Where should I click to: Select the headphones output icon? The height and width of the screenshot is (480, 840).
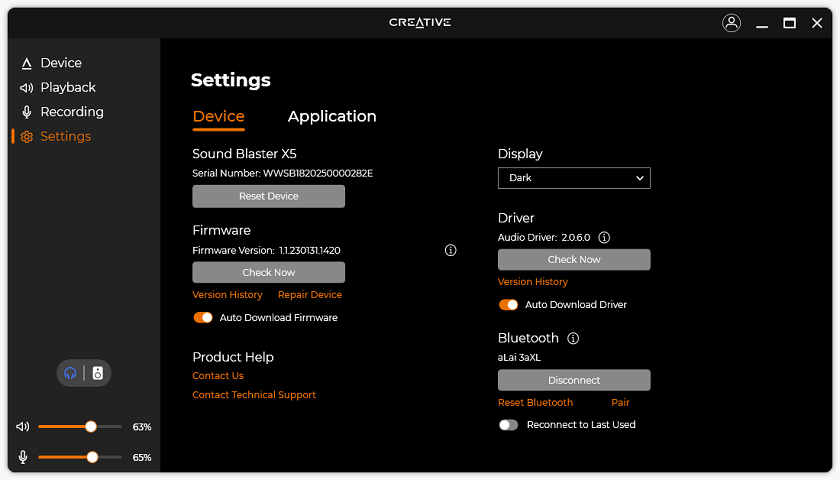(x=70, y=373)
